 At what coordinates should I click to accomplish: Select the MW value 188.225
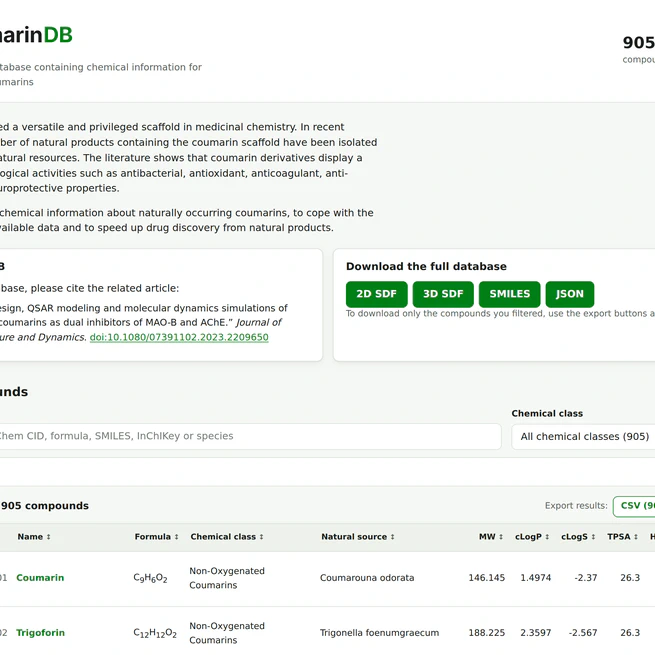(x=487, y=633)
